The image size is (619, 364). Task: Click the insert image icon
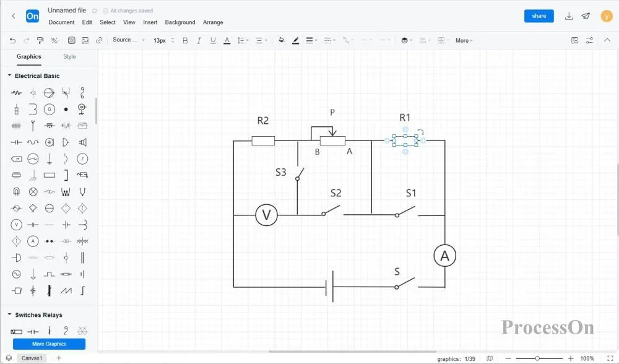pyautogui.click(x=85, y=40)
